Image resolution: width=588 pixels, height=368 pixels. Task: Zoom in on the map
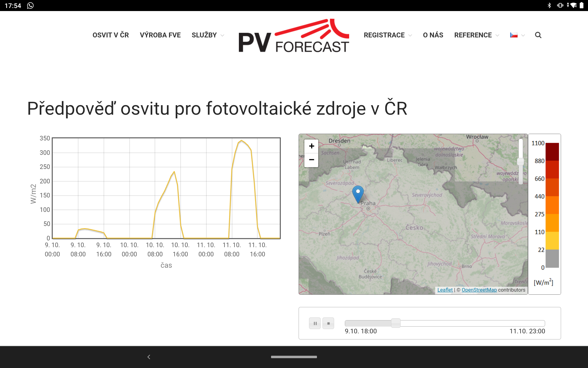(311, 146)
